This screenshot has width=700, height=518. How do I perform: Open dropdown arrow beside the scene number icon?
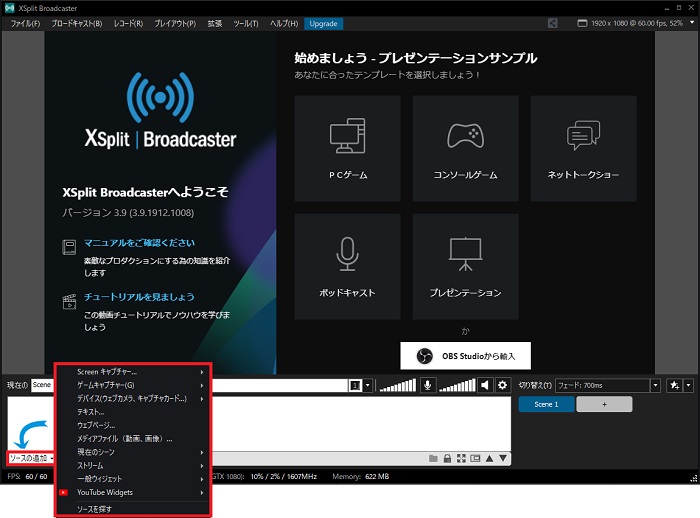click(x=367, y=385)
